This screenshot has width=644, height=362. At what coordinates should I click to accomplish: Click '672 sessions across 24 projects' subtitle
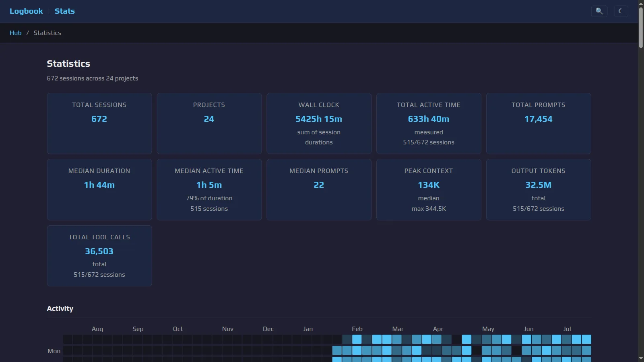click(x=92, y=78)
